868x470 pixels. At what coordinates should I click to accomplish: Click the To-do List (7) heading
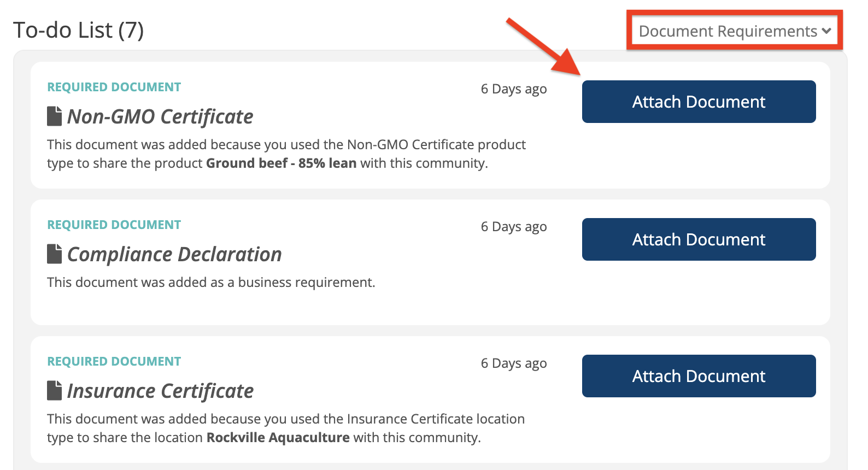[x=79, y=30]
